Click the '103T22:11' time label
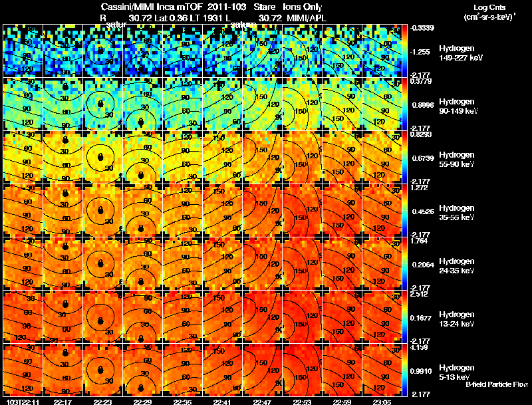532x405 pixels. tap(23, 402)
